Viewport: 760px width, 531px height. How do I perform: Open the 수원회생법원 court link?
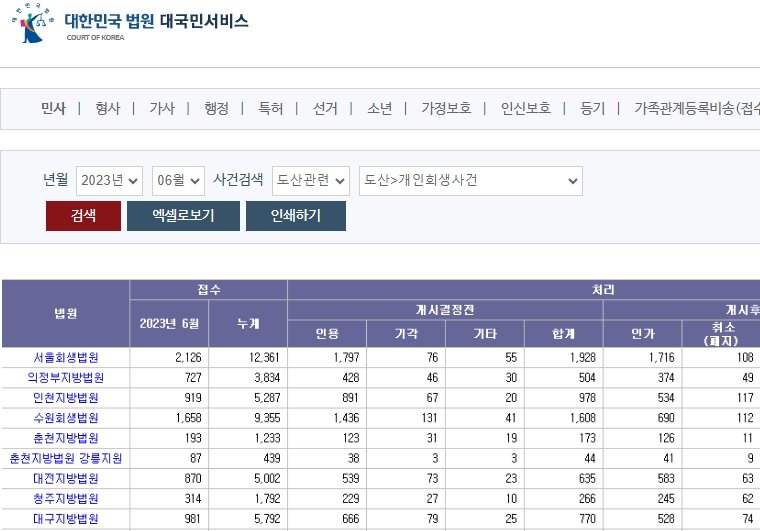click(66, 418)
